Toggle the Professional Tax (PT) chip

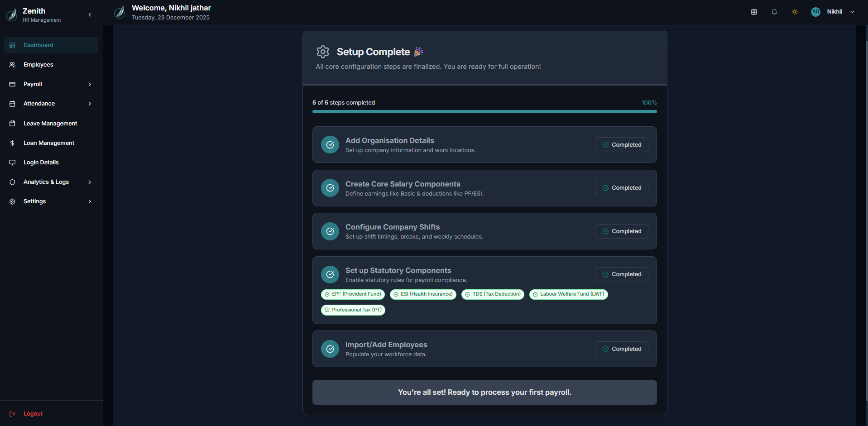(353, 310)
